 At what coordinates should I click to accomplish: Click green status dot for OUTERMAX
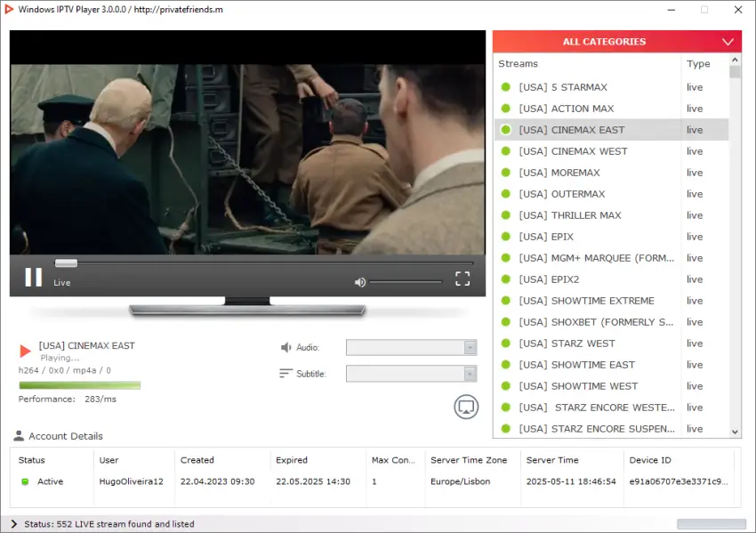pos(506,194)
